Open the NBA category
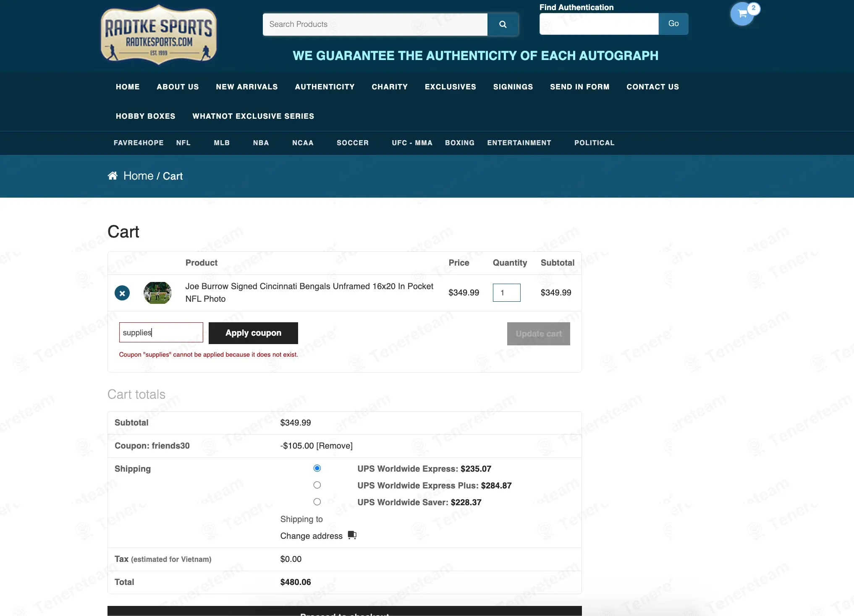 point(261,143)
